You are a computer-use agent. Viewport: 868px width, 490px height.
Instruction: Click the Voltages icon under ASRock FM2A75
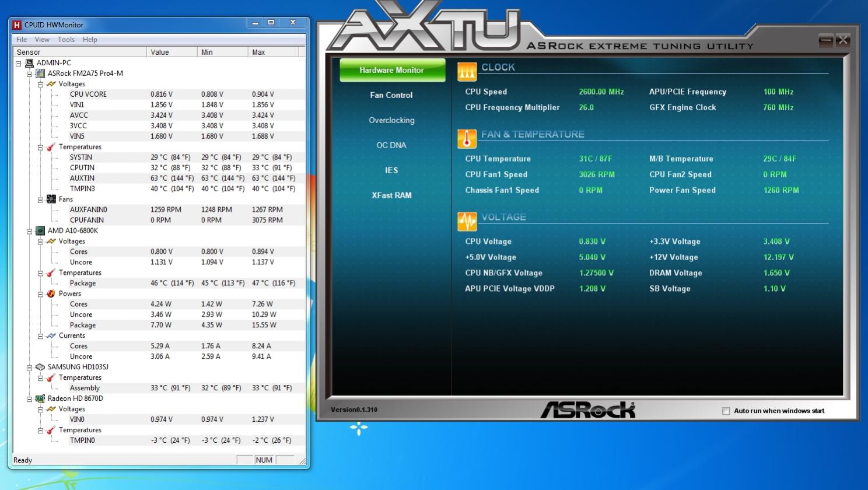pyautogui.click(x=51, y=84)
